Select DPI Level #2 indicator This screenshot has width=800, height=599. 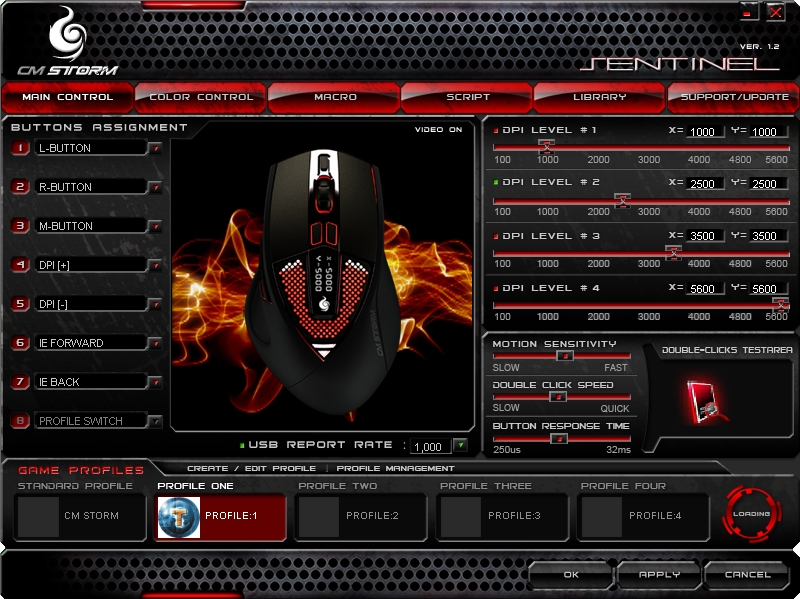click(496, 182)
